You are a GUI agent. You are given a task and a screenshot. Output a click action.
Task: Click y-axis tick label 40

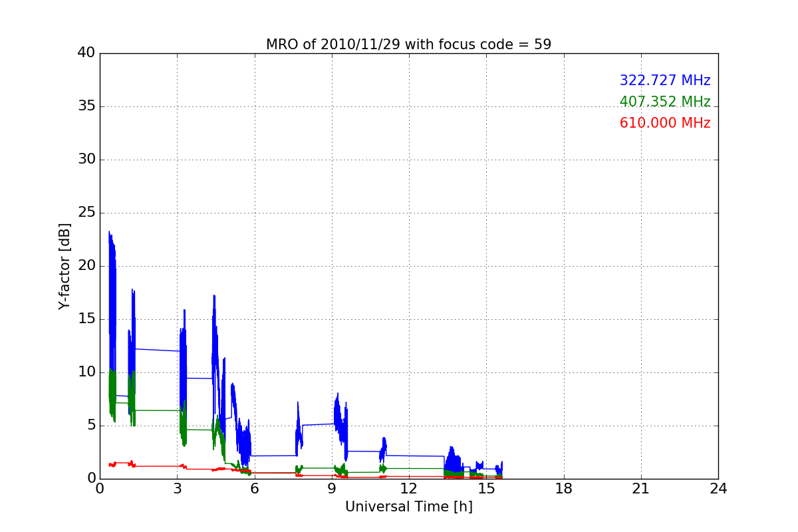[x=86, y=53]
